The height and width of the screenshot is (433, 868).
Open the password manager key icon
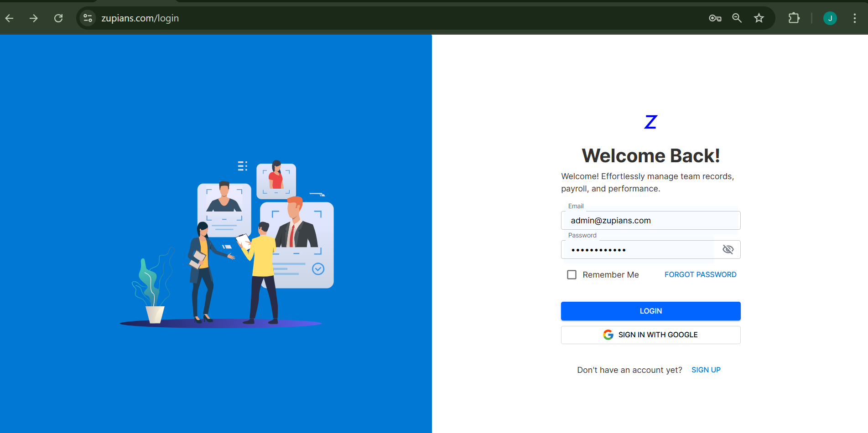tap(715, 18)
